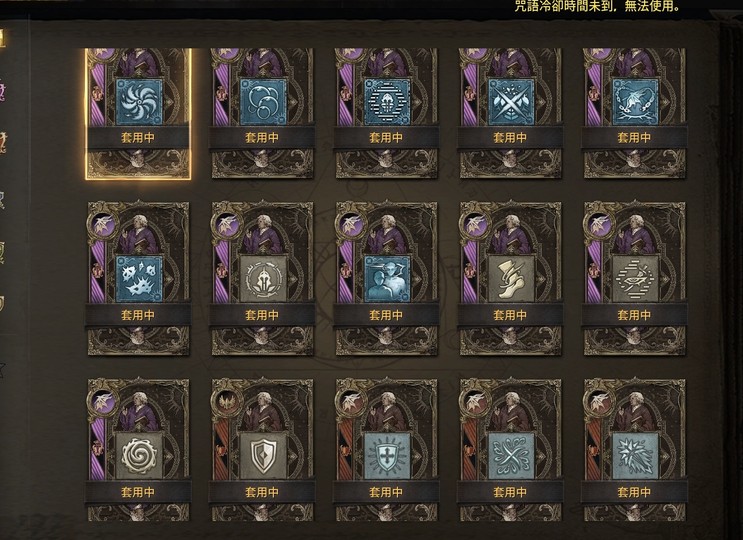Screen dimensions: 743x540
Task: Click the grey eye with lines icon
Action: [x=635, y=279]
